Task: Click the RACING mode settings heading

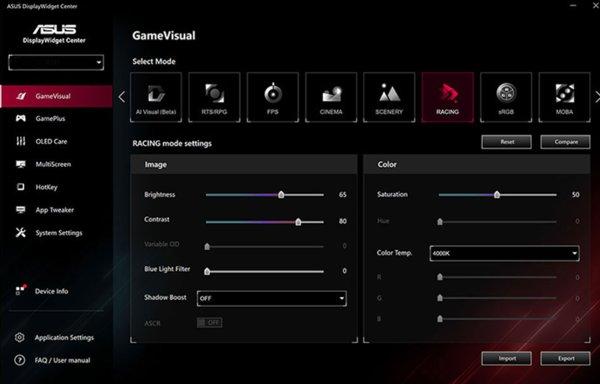Action: pyautogui.click(x=172, y=143)
